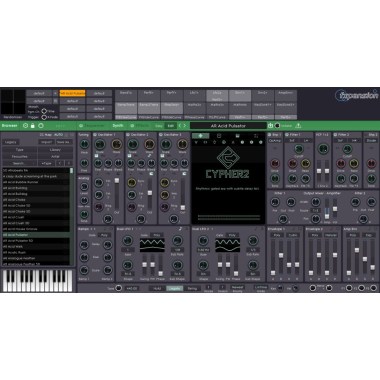
Task: Open Envelope 1 Cubic curve dropdown
Action: click(293, 235)
